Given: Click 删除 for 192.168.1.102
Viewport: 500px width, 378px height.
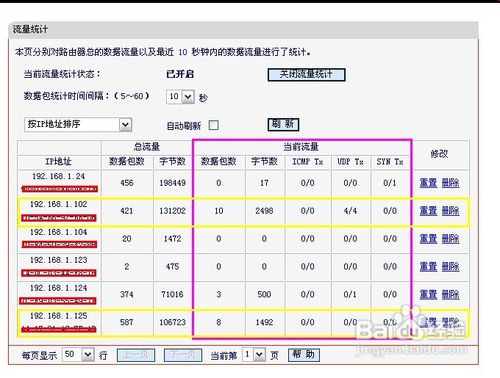Looking at the screenshot, I should click(x=450, y=211).
